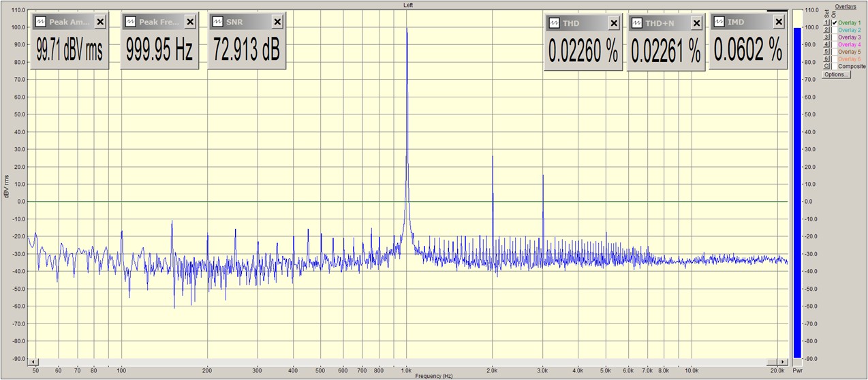Enable the Overlay 3 checkbox
Image resolution: width=868 pixels, height=380 pixels.
[835, 37]
